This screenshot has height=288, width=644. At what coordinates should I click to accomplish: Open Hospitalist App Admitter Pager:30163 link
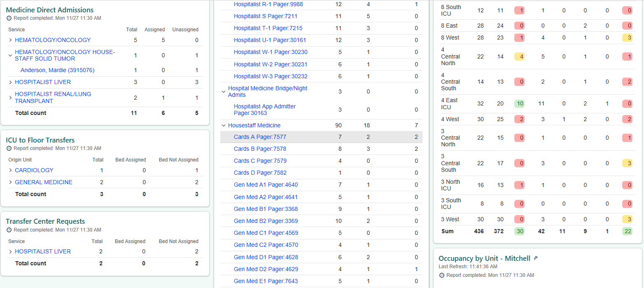pos(264,110)
